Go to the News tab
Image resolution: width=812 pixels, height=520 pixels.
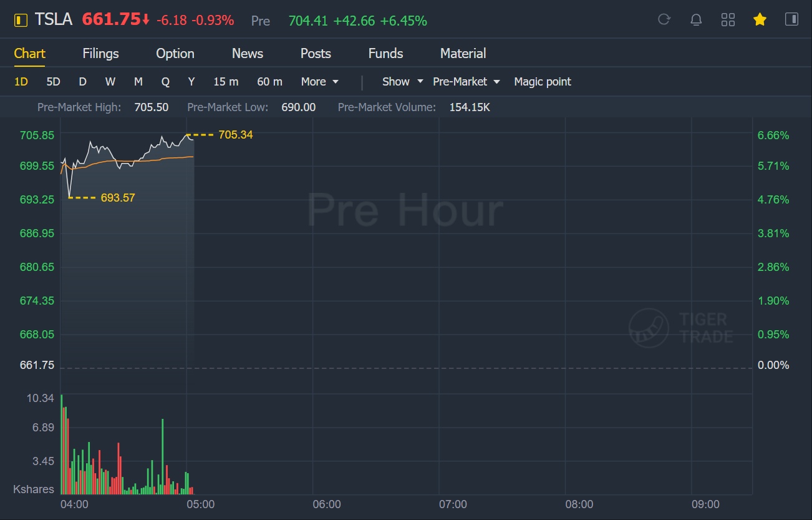248,54
